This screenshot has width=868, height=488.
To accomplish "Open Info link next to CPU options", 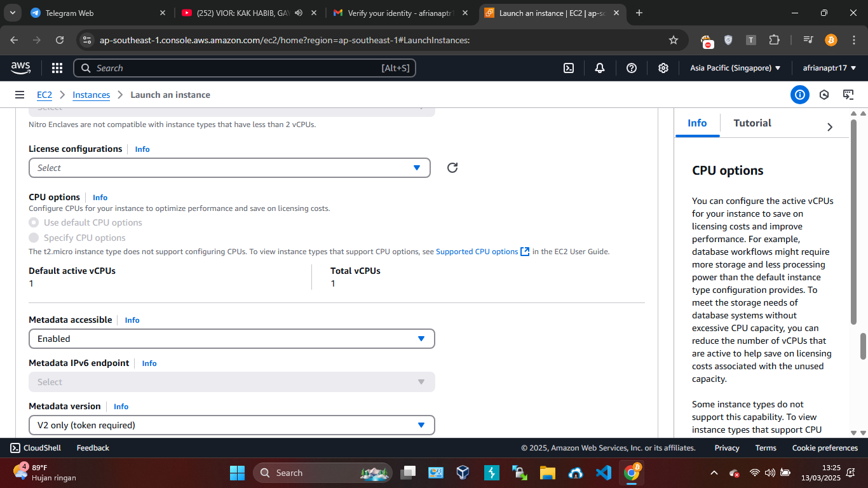I will coord(100,198).
